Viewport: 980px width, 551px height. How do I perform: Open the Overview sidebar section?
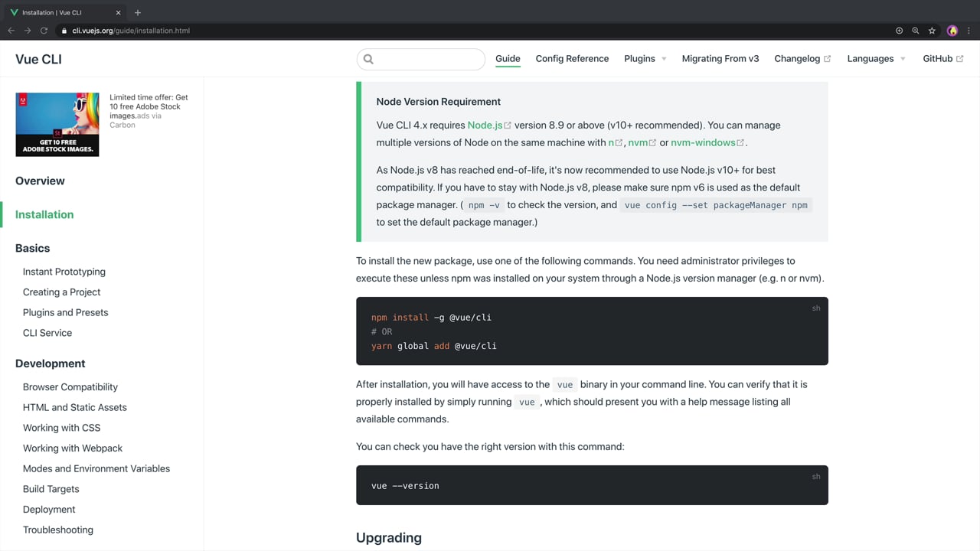pos(40,181)
